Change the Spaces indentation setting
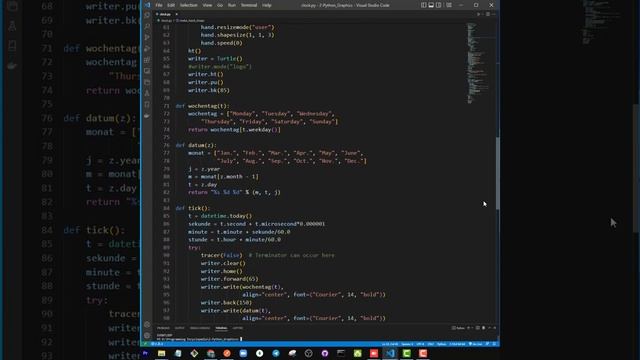 click(407, 344)
